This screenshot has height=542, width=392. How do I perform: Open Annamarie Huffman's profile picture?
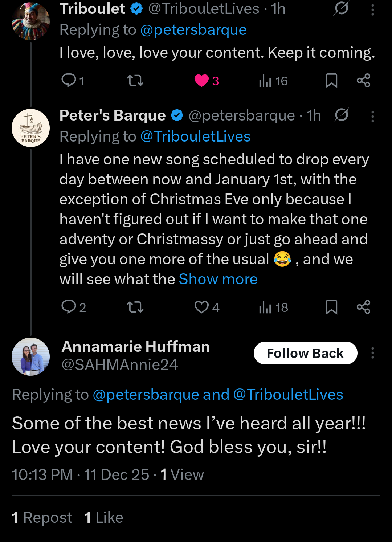30,356
